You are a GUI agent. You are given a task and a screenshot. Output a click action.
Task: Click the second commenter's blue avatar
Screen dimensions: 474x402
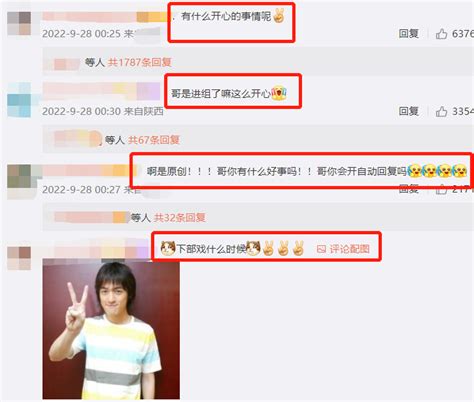19,100
